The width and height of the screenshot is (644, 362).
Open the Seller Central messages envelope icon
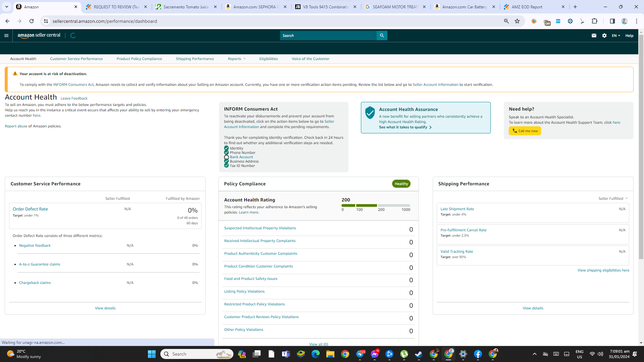[594, 36]
